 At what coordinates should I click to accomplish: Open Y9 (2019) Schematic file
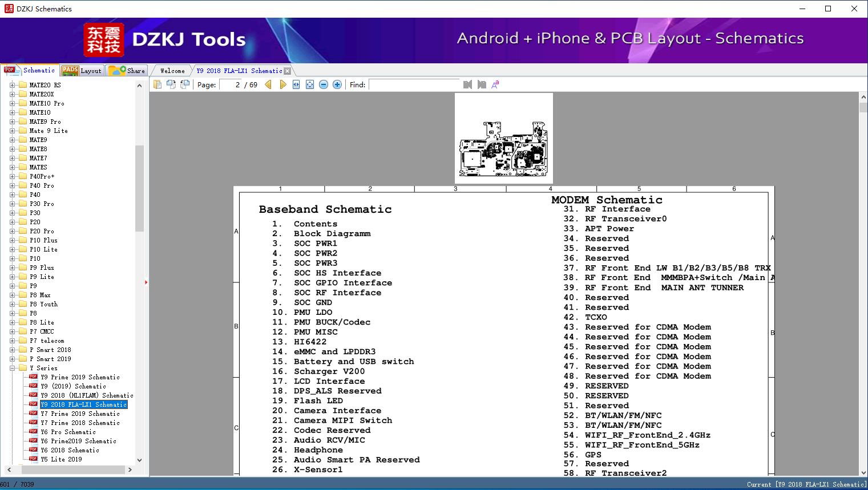[x=74, y=386]
